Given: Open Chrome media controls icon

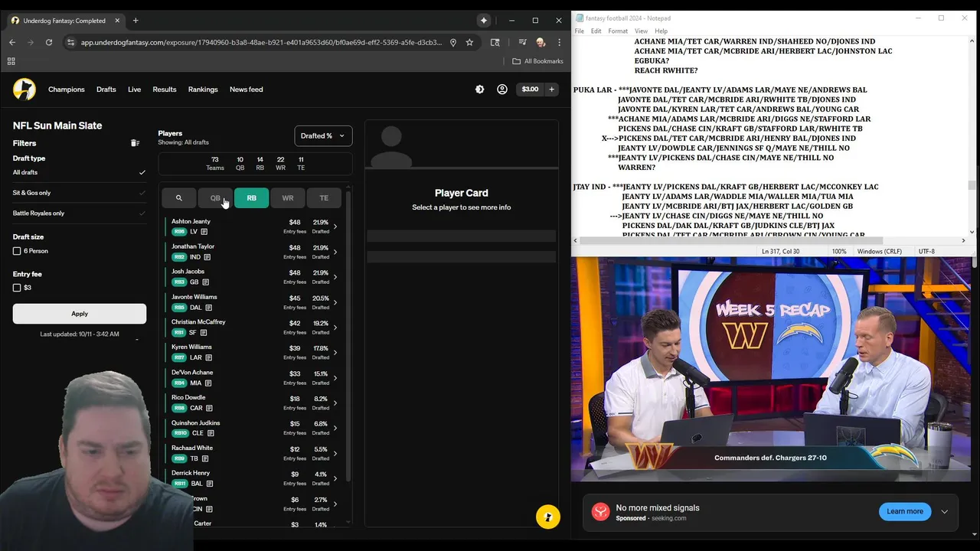Looking at the screenshot, I should (522, 42).
